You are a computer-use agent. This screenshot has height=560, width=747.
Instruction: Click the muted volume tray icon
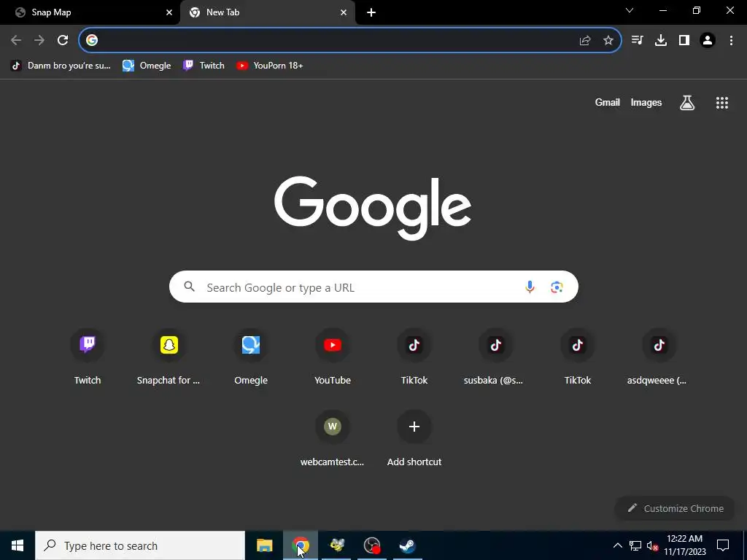pos(652,546)
